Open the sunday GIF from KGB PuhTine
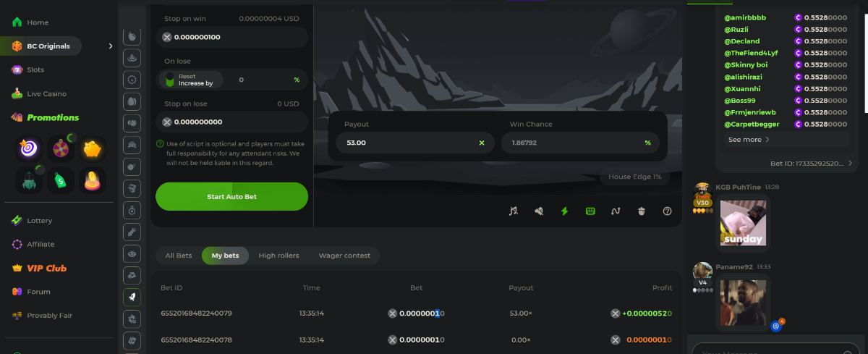This screenshot has height=354, width=868. click(743, 224)
